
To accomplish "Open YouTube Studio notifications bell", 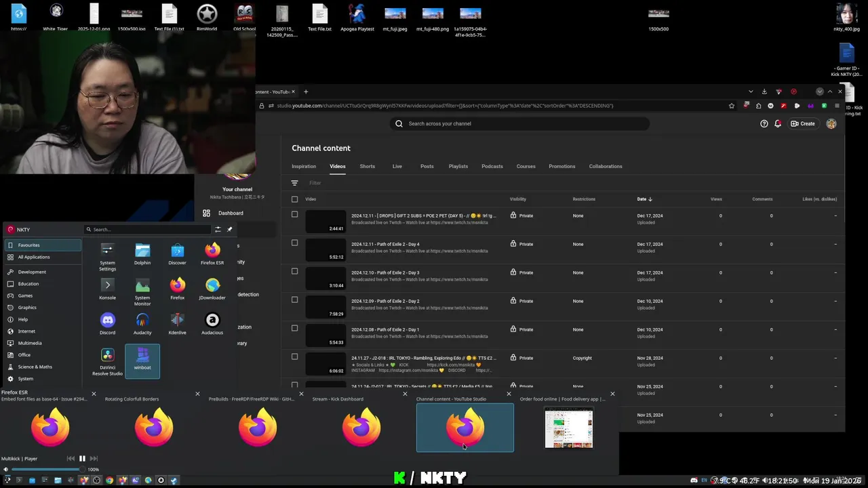I will (x=778, y=123).
